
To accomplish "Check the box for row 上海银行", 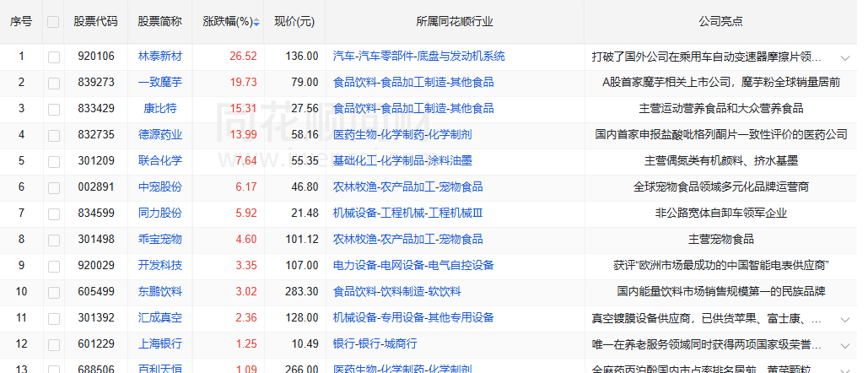I will click(x=54, y=345).
